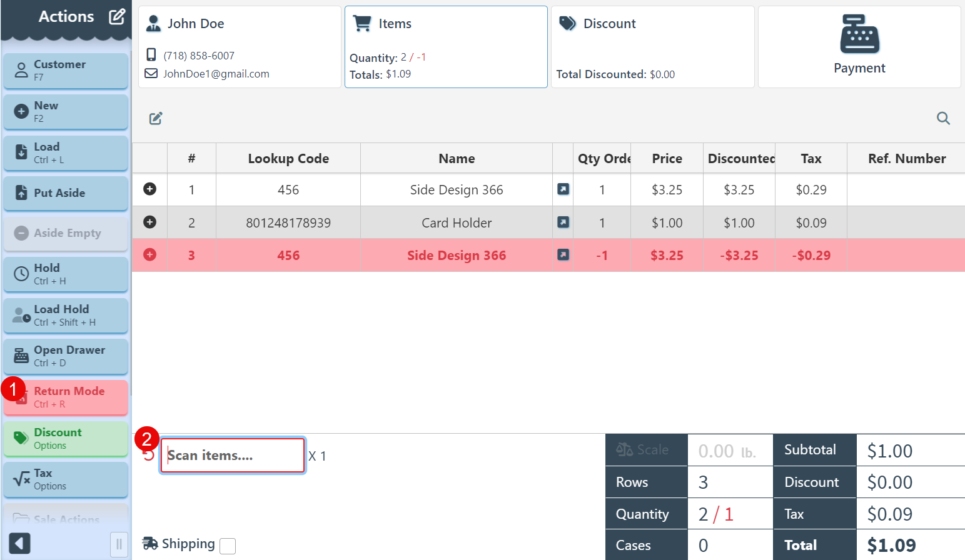965x560 pixels.
Task: Enable the Shipping checkbox
Action: (x=228, y=546)
